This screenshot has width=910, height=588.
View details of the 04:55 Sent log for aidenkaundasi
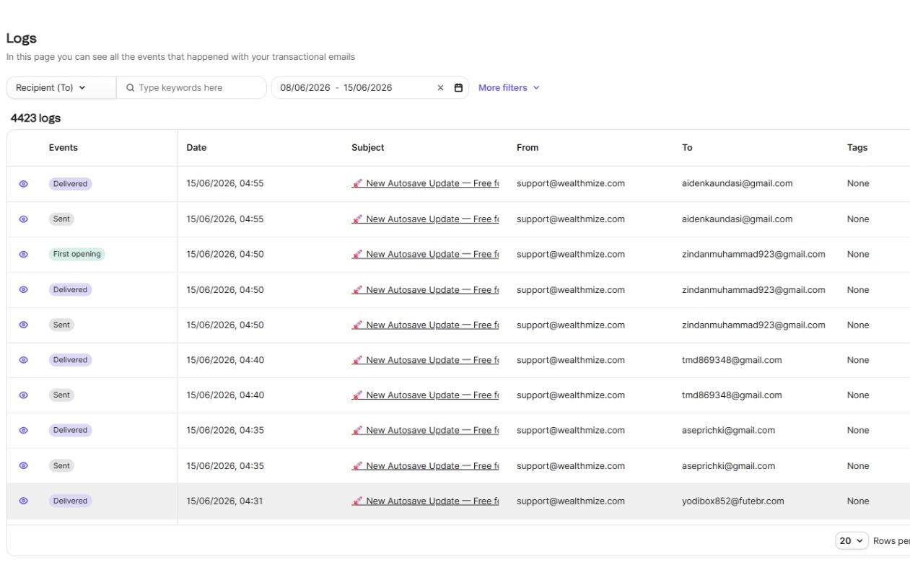[x=23, y=219]
